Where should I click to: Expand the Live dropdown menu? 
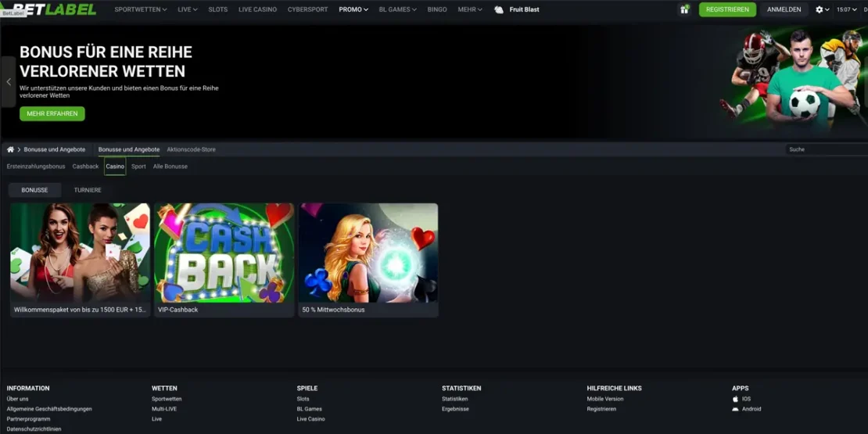[188, 9]
